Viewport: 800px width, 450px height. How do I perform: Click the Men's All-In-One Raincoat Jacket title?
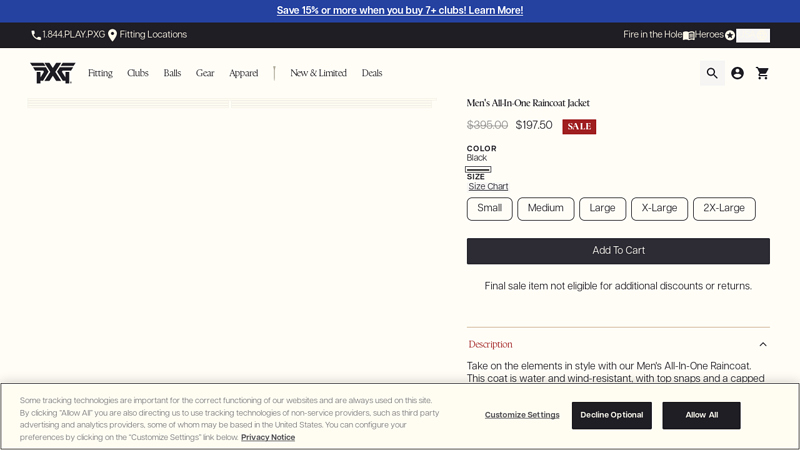(528, 103)
